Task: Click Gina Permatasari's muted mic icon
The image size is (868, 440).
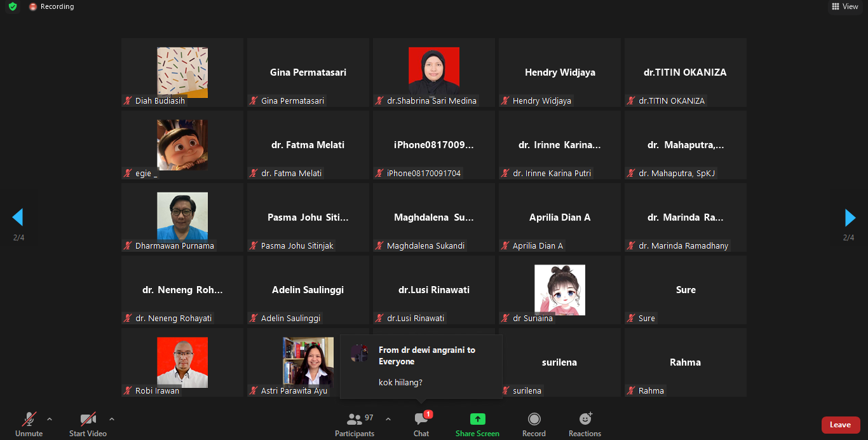Action: pos(254,100)
